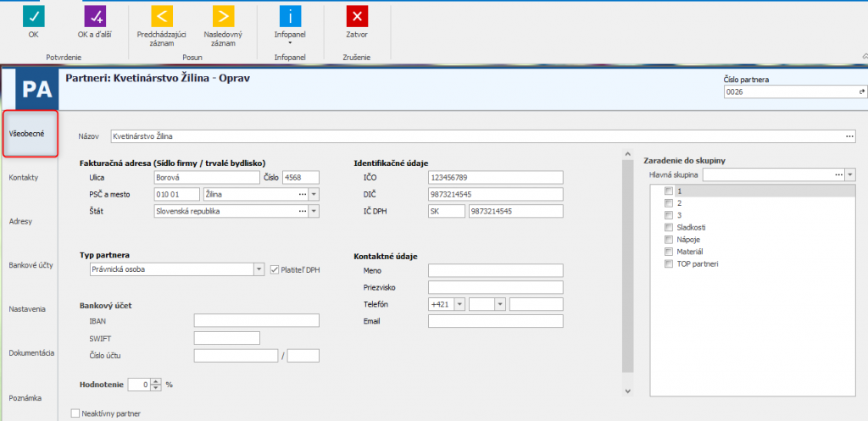Click the IČO field
The width and height of the screenshot is (868, 421).
click(495, 177)
